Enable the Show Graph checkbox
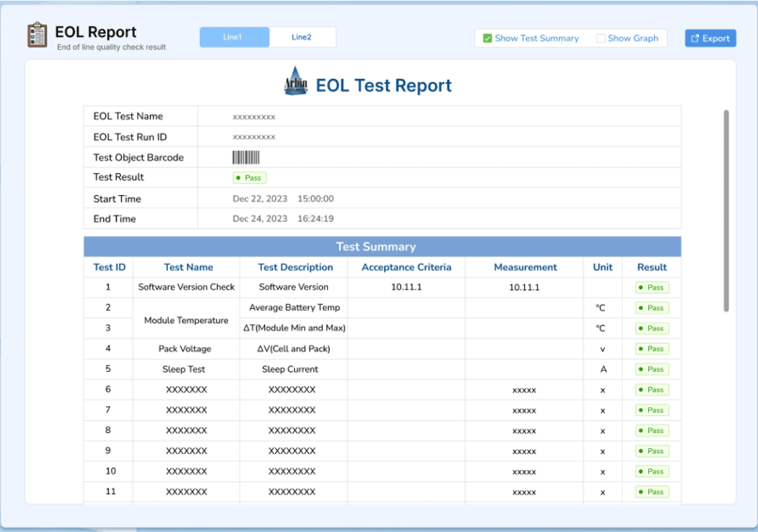 [x=601, y=38]
